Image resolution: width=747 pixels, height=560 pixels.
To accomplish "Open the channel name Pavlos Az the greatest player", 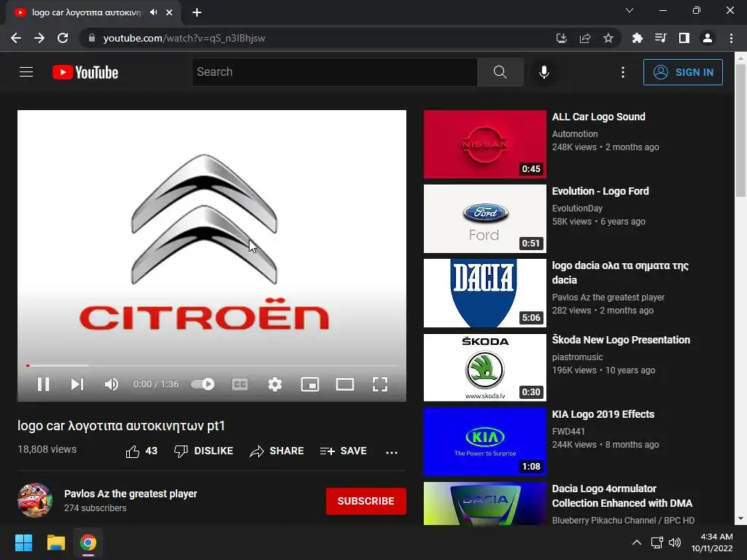I will (x=131, y=494).
